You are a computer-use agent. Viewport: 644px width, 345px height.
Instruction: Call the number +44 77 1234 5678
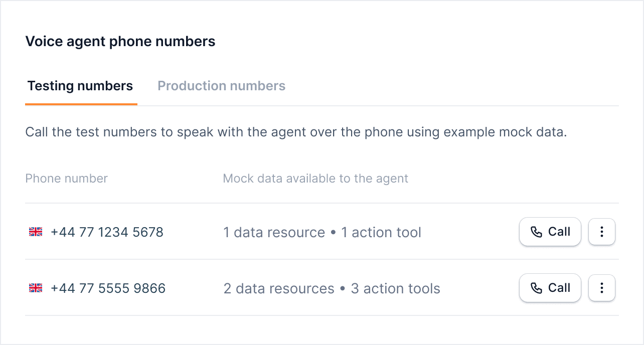pos(550,232)
